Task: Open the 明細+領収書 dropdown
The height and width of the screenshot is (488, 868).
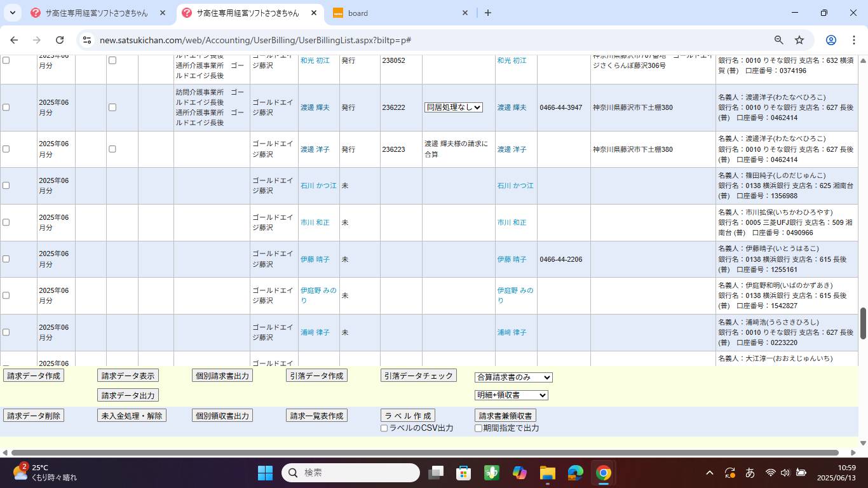Action: coord(511,395)
